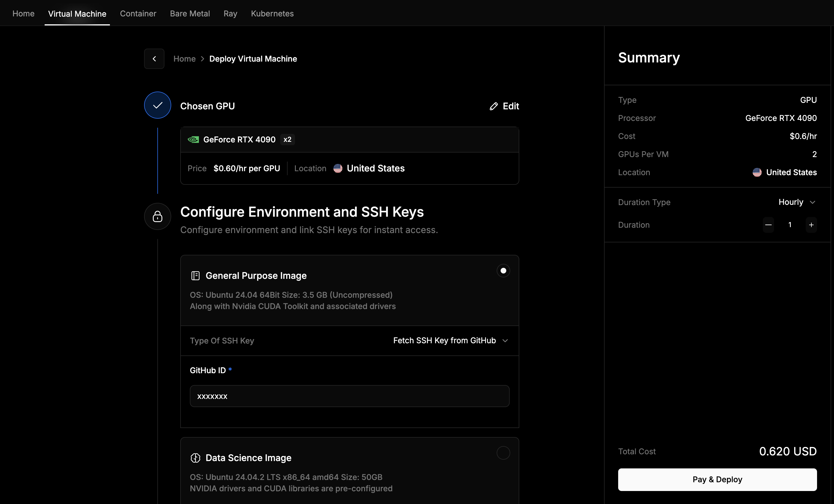The height and width of the screenshot is (504, 834).
Task: Click the General Purpose Image card icon
Action: (x=195, y=275)
